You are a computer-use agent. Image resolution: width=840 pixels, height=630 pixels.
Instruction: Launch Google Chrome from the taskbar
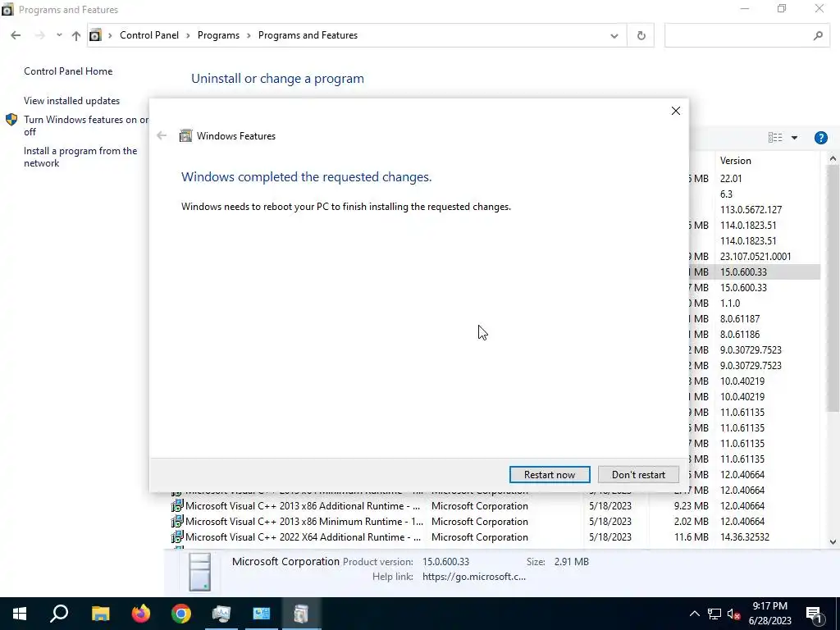point(181,614)
